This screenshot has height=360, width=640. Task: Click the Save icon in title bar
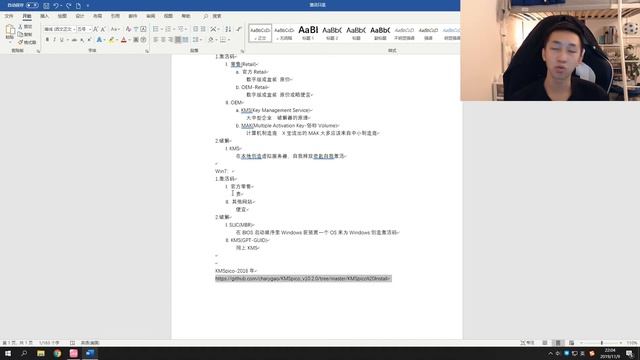point(46,6)
